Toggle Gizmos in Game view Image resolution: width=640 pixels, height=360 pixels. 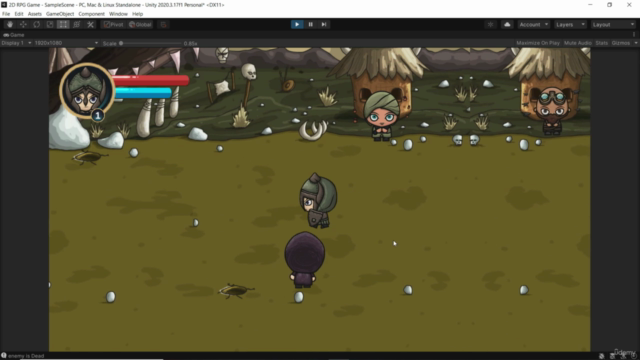pos(620,43)
